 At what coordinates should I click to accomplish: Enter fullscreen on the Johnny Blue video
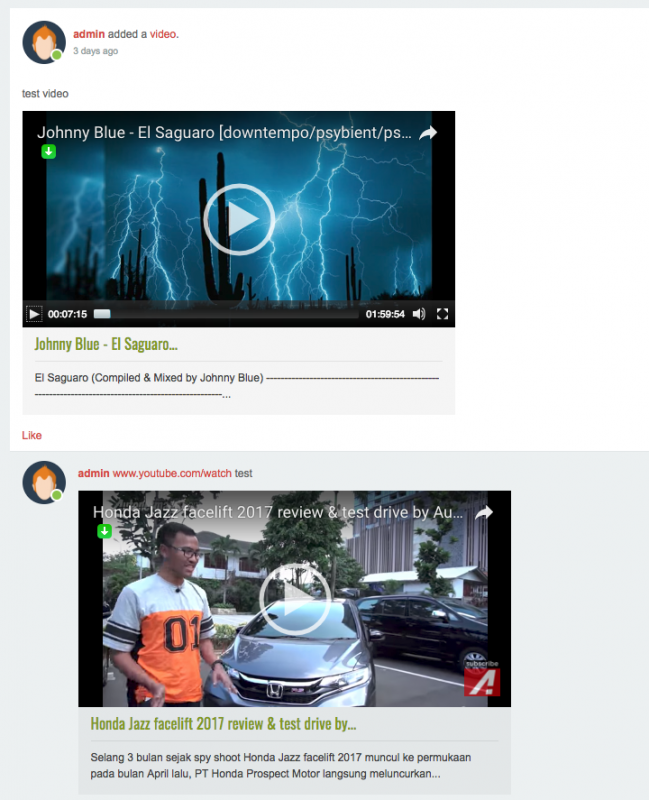pos(442,314)
